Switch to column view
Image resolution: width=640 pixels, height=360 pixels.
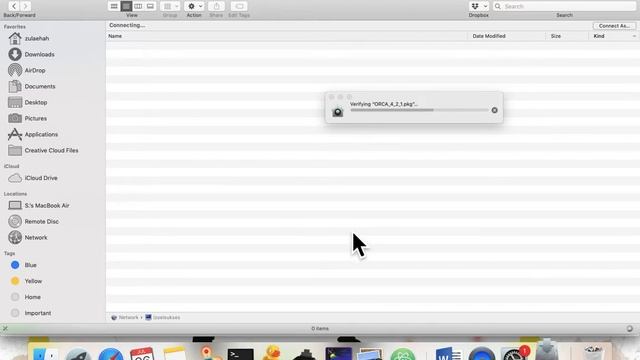(138, 6)
